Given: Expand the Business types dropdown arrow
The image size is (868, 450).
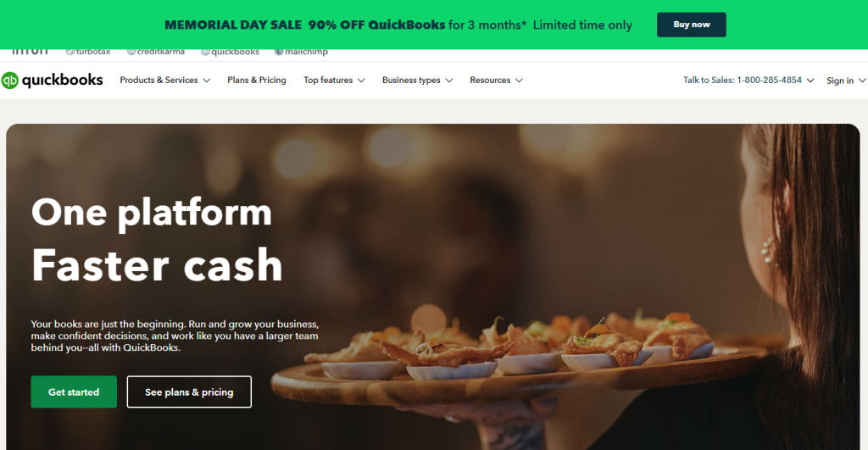Looking at the screenshot, I should pos(449,81).
